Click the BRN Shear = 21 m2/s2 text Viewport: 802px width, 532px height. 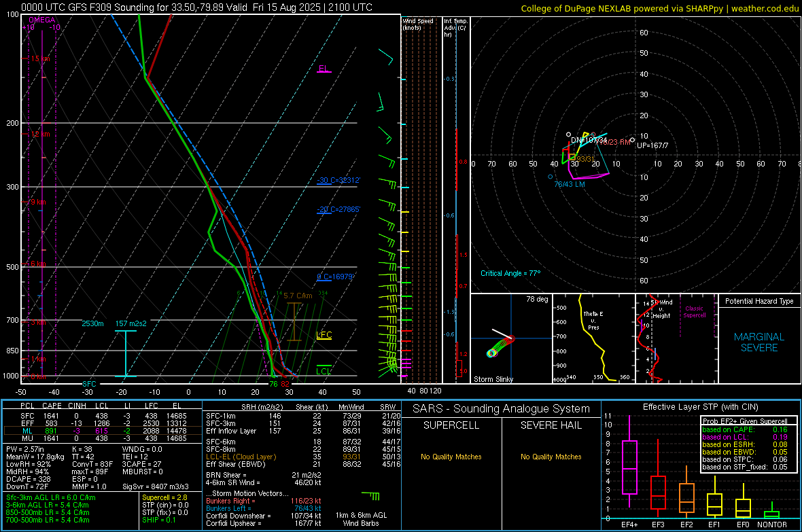click(x=264, y=475)
